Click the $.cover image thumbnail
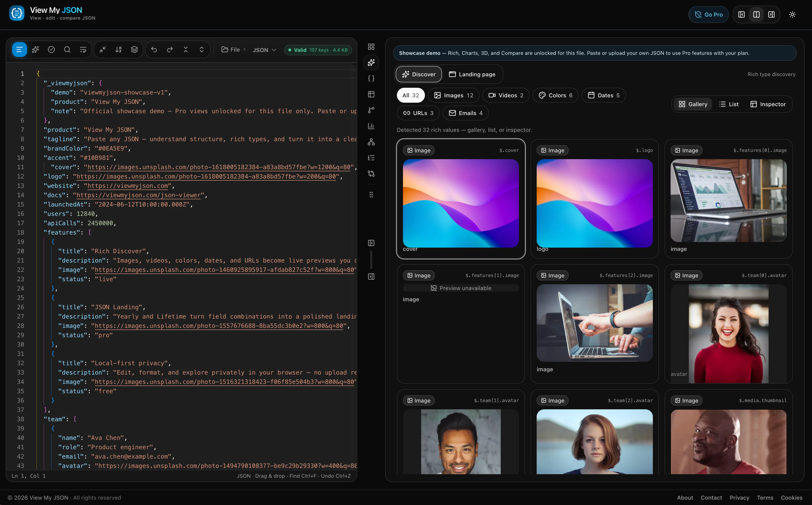The height and width of the screenshot is (505, 812). tap(461, 203)
